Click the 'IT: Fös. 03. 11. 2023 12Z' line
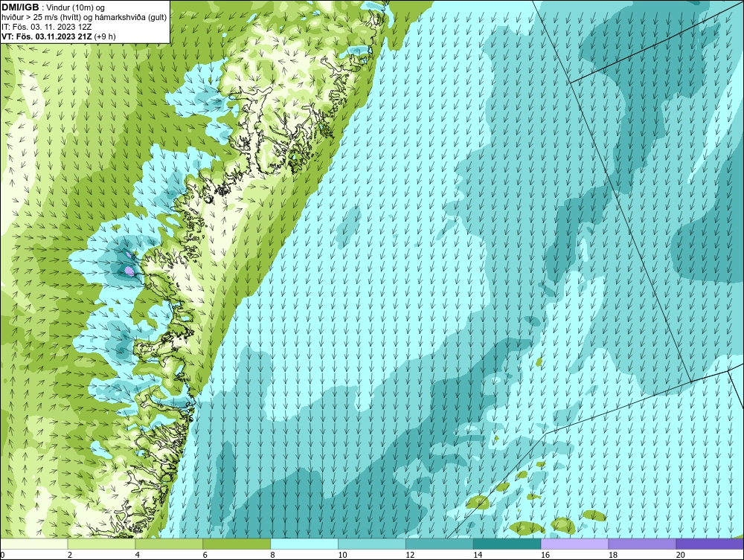The image size is (744, 560). [46, 27]
